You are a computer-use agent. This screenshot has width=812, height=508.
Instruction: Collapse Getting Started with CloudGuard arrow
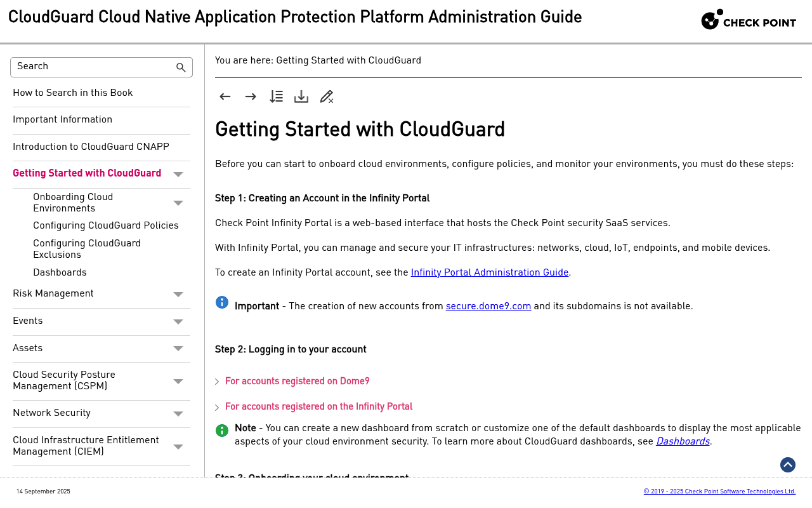tap(178, 175)
